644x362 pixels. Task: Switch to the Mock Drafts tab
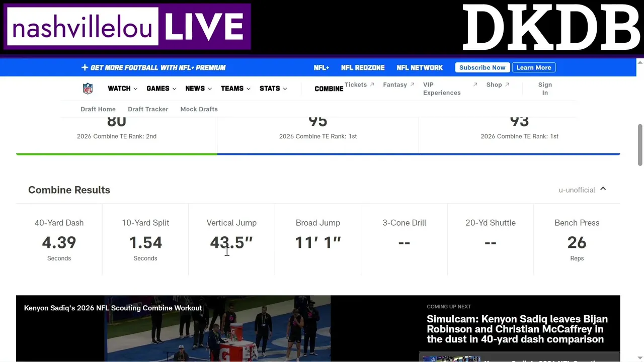click(199, 109)
